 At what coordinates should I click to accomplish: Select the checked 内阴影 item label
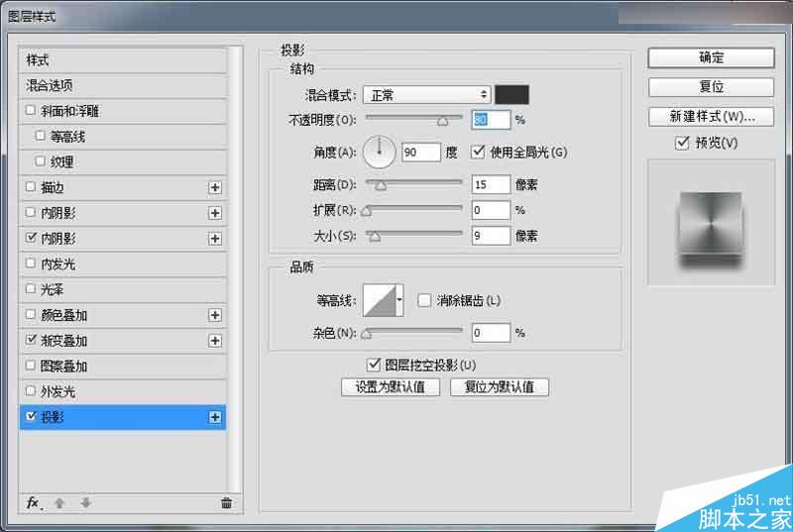pyautogui.click(x=58, y=239)
